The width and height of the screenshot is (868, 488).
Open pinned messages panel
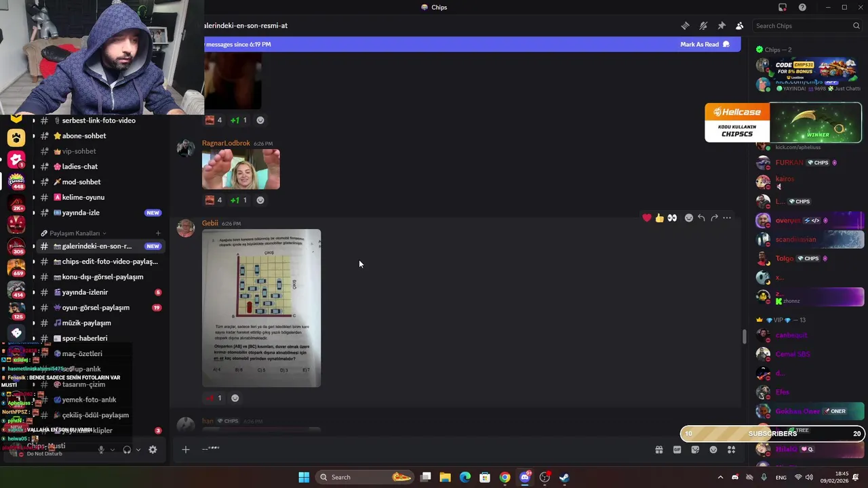(722, 26)
